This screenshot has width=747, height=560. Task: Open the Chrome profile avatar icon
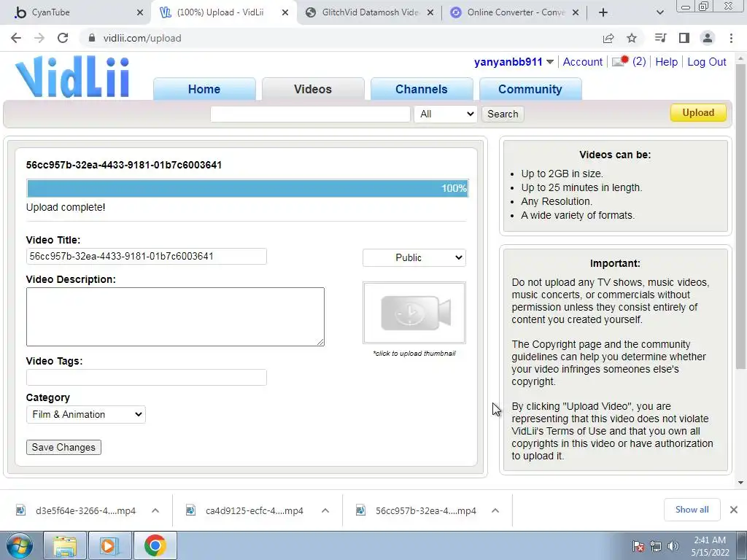point(708,38)
